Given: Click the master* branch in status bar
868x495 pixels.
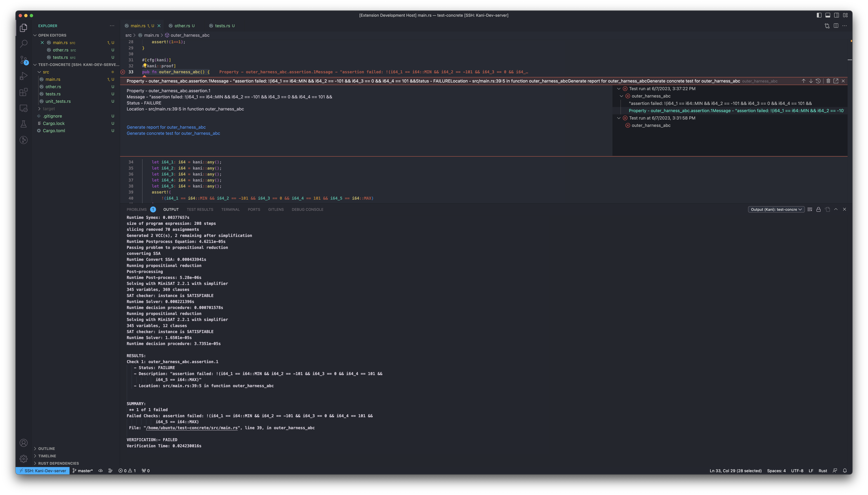Looking at the screenshot, I should (x=83, y=471).
